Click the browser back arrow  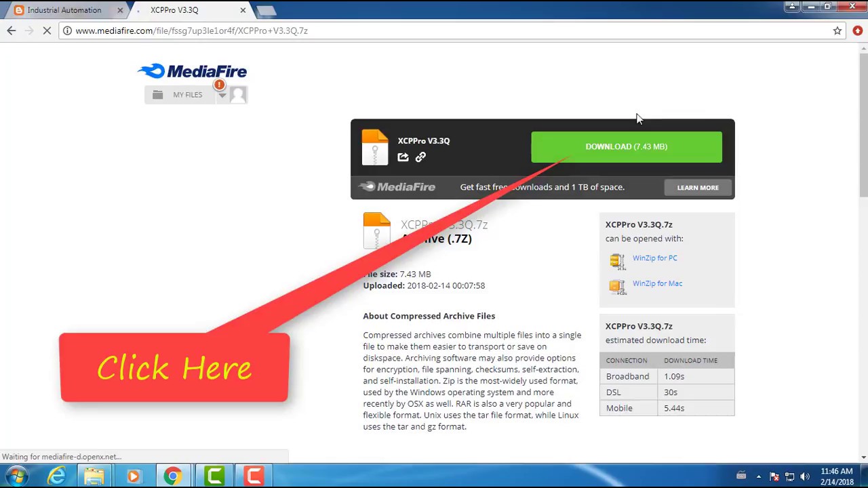[12, 30]
